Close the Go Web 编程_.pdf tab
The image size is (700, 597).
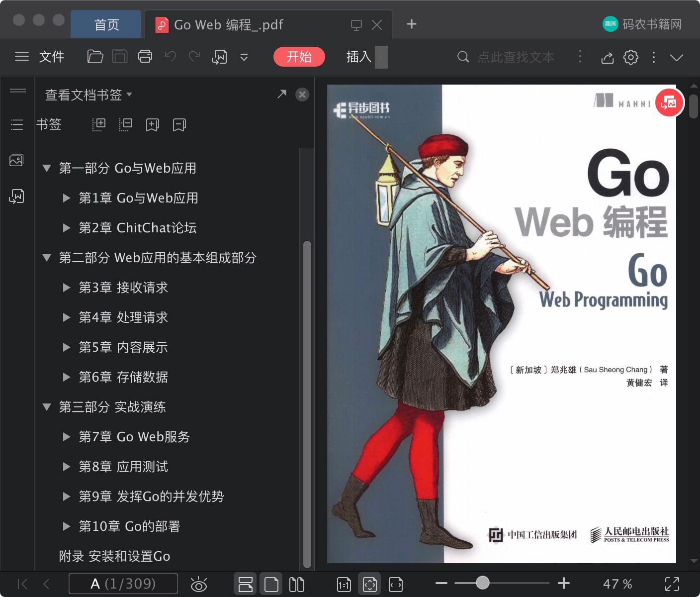pos(377,25)
